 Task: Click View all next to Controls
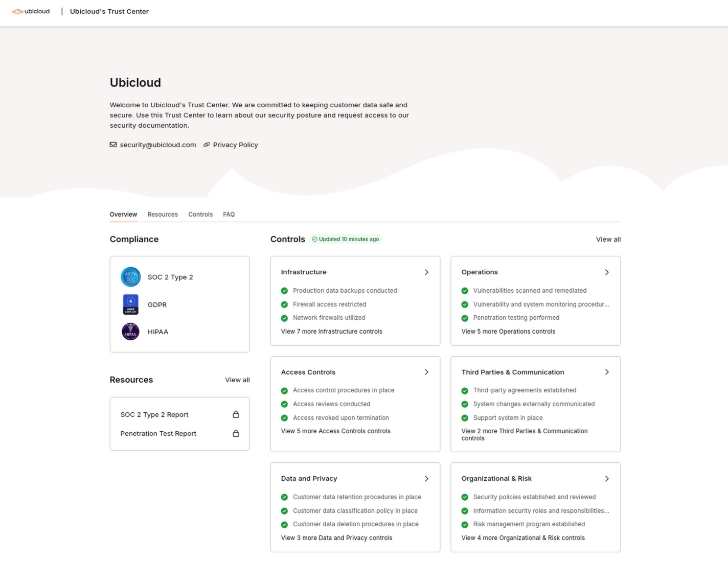click(608, 239)
